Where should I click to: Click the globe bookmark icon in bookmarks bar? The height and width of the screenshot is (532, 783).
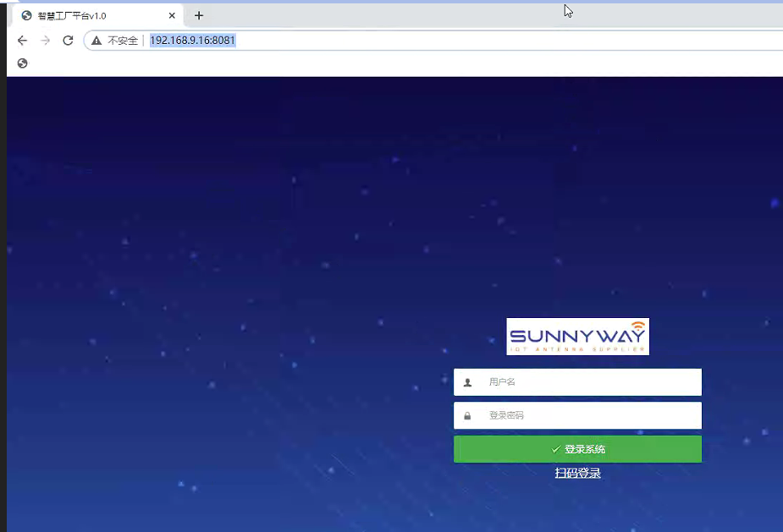(x=22, y=63)
